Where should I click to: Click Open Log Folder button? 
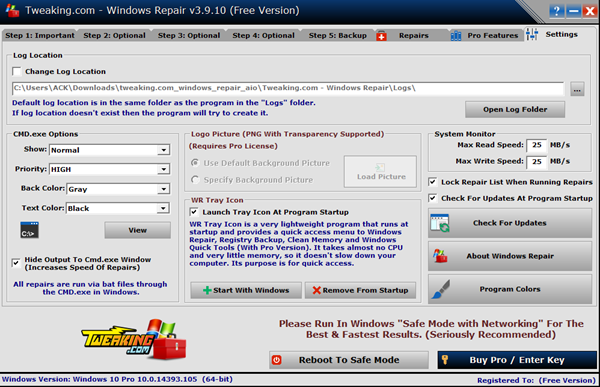(x=515, y=109)
